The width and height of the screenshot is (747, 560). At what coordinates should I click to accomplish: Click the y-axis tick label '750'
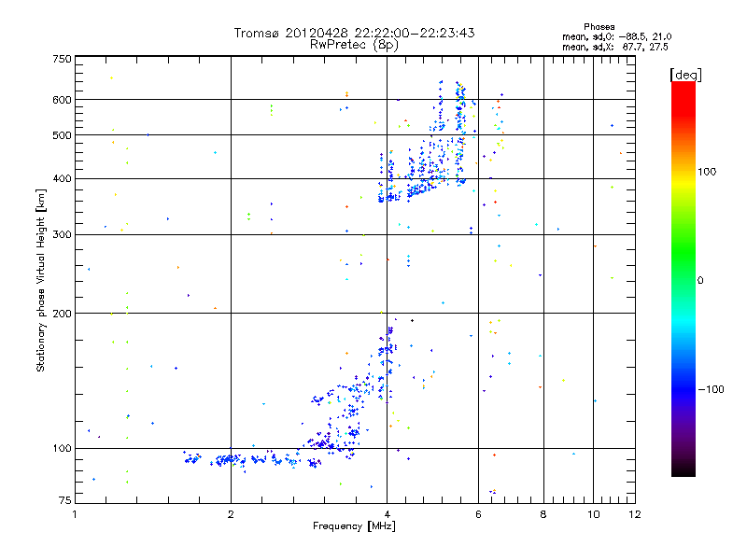(x=62, y=59)
